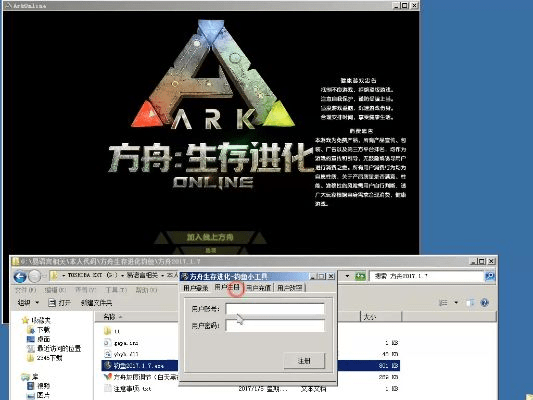Click the 名称 column header sort arrow
The height and width of the screenshot is (400, 533).
[120, 317]
